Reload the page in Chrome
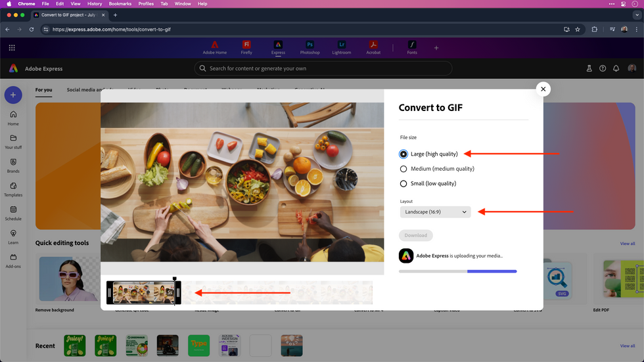 [x=32, y=29]
